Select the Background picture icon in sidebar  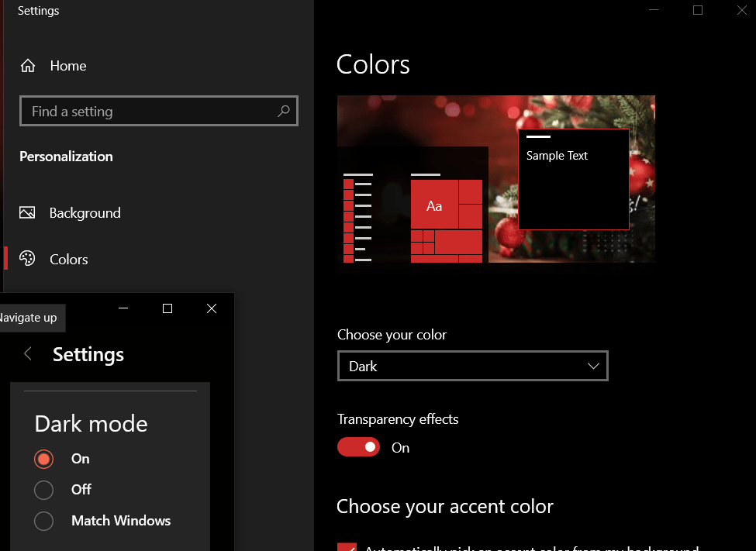[28, 212]
